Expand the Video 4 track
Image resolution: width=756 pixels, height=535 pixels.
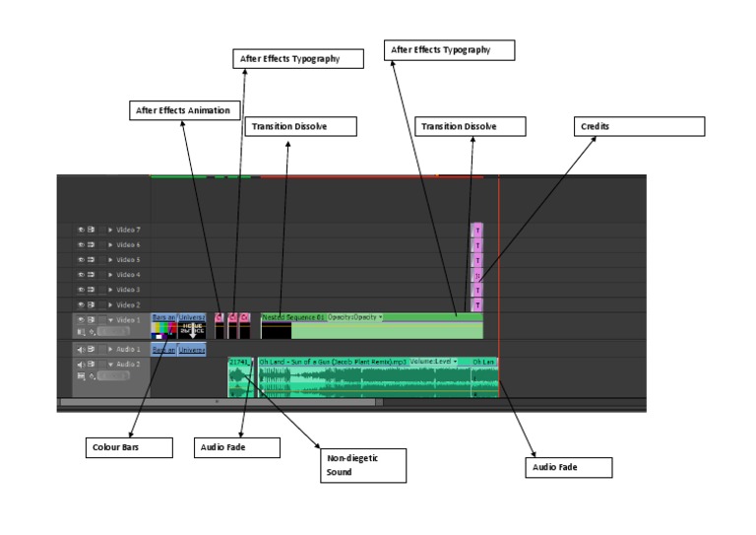point(110,275)
